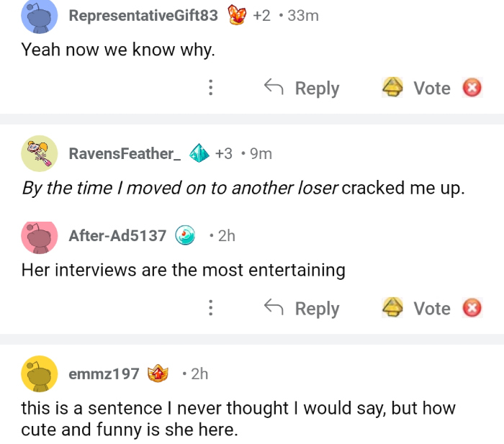Screen dimensions: 504x444
Task: Reply to After-Ad5137's comment
Action: point(302,309)
